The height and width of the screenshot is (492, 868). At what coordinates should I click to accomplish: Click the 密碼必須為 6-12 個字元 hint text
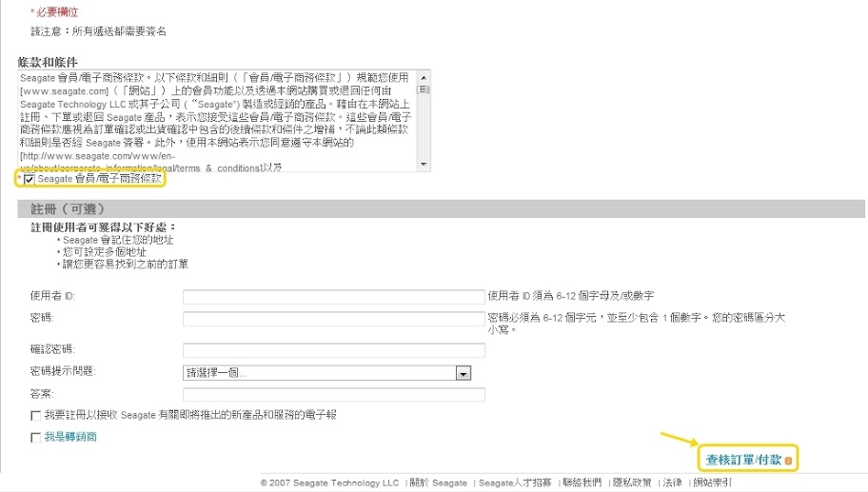point(636,324)
